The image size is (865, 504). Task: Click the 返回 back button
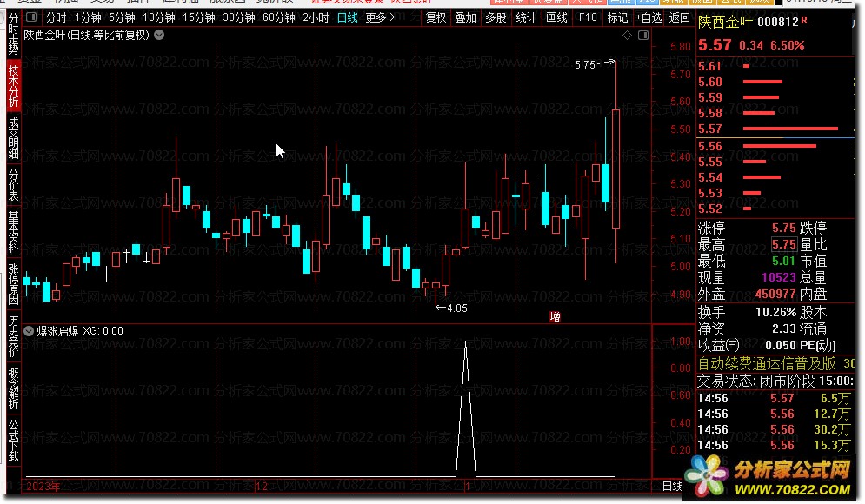(x=679, y=17)
